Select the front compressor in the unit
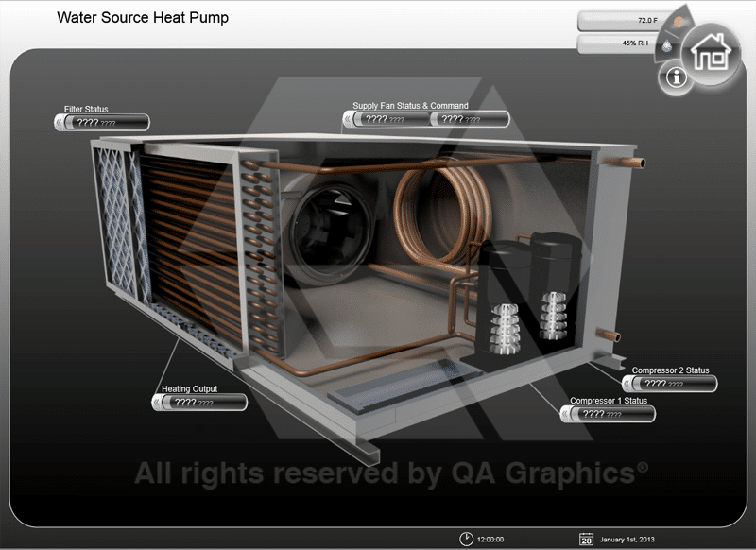This screenshot has width=756, height=550. 502,299
